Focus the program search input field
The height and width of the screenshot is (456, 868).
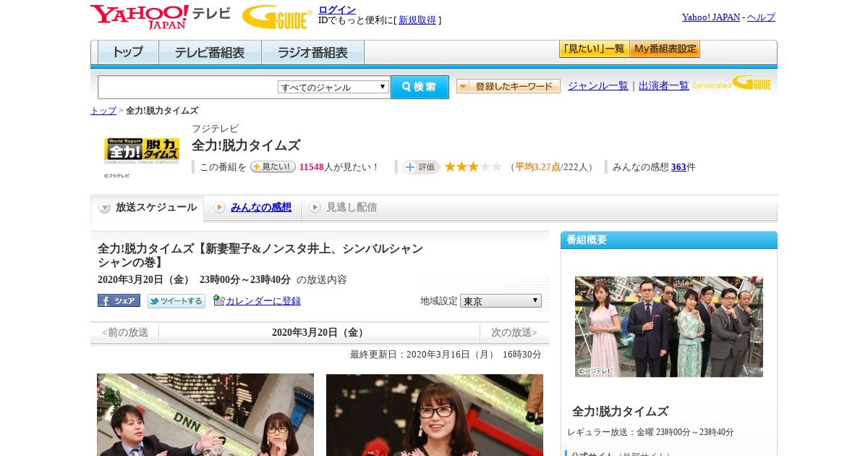(187, 87)
